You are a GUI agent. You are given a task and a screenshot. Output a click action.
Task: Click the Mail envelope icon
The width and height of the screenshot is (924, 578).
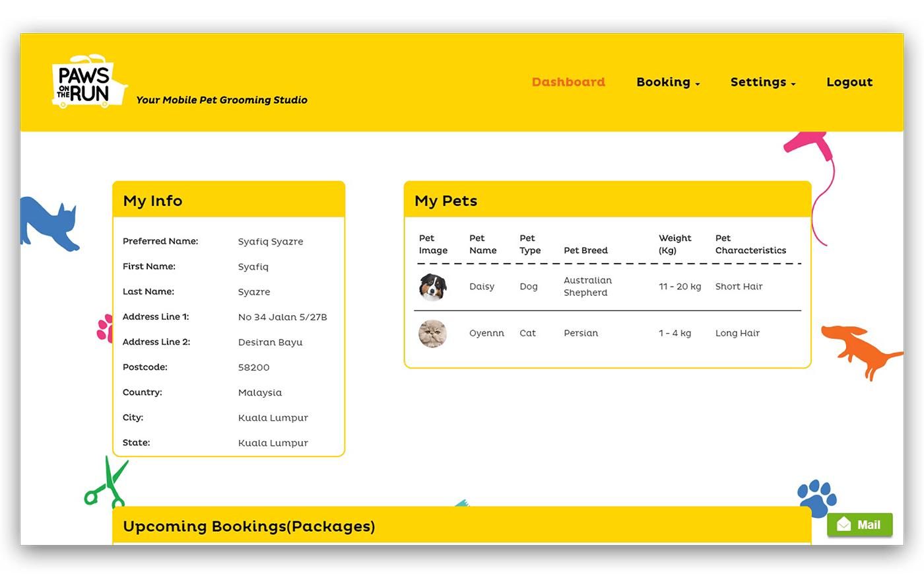tap(843, 525)
